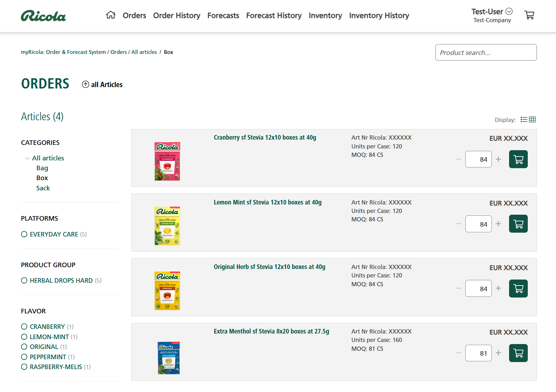Increase quantity for Cranberry sf Stevia
556x392 pixels.
pyautogui.click(x=498, y=159)
